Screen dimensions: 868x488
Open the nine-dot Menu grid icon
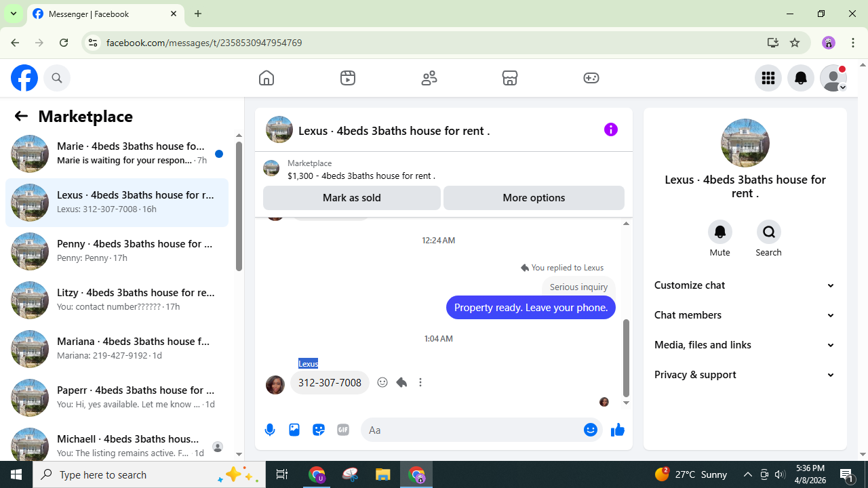pos(768,78)
